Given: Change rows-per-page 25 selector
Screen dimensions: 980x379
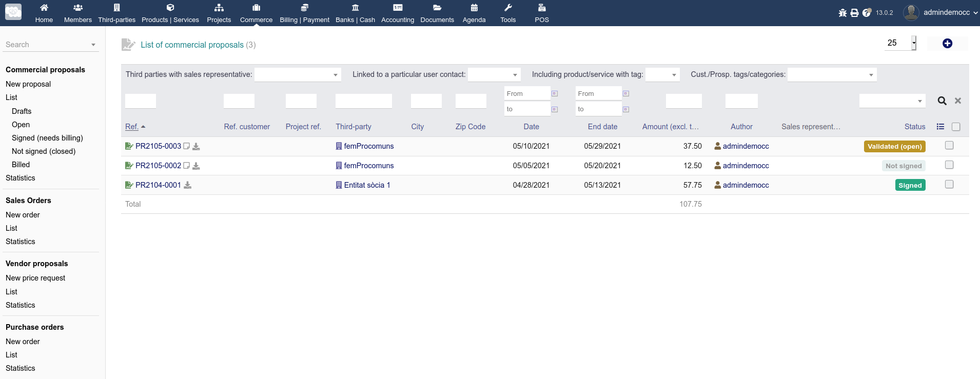Looking at the screenshot, I should [901, 43].
